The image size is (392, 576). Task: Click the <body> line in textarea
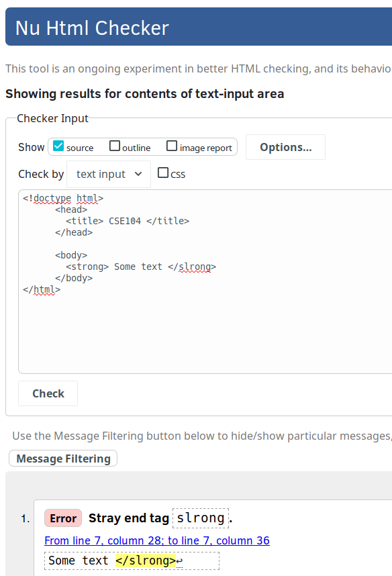(x=71, y=255)
